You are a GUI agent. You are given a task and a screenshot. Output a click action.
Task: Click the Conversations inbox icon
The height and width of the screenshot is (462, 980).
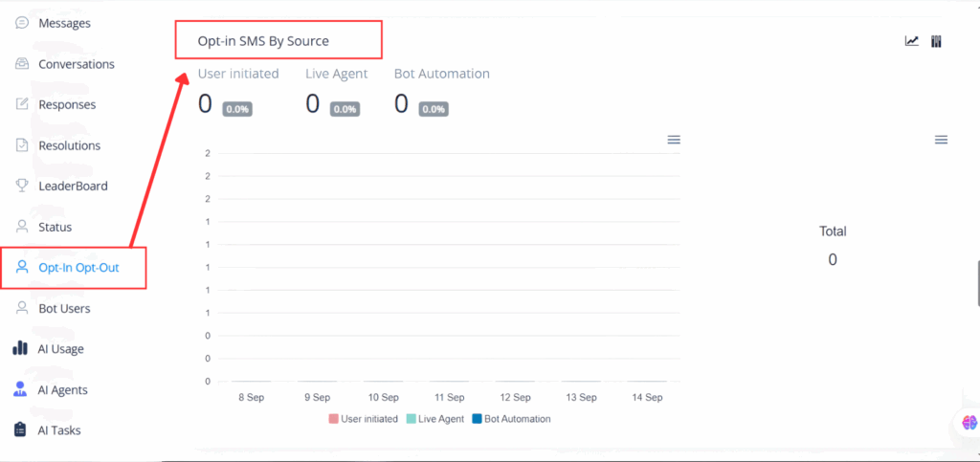pyautogui.click(x=22, y=64)
